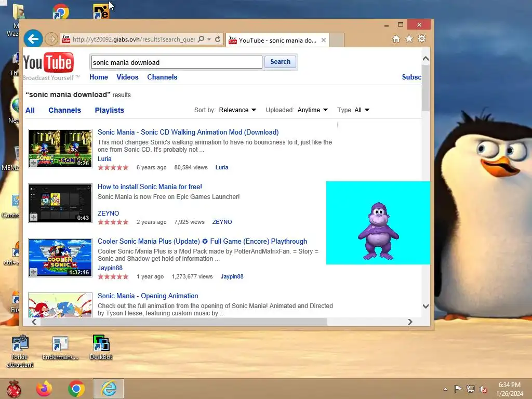Add the 0:43 video to queue with plus icon

click(x=33, y=218)
